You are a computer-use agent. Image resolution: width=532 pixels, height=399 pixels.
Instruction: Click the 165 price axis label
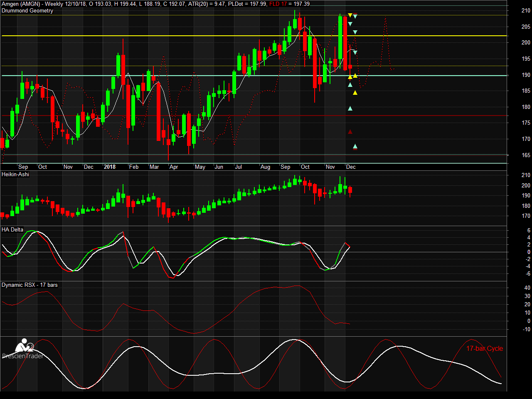[526, 155]
